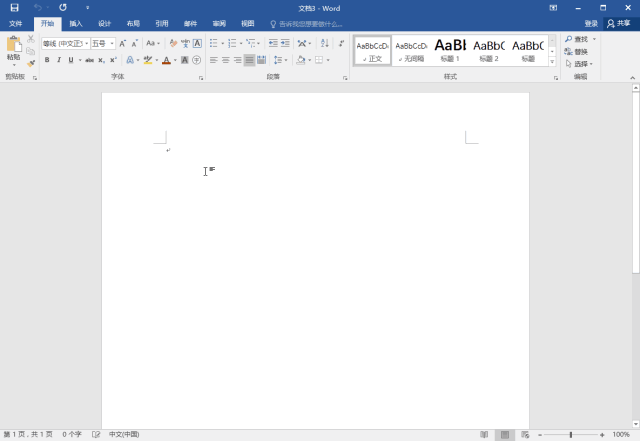Click the Text Effects outlined A icon
This screenshot has width=640, height=441.
click(130, 60)
